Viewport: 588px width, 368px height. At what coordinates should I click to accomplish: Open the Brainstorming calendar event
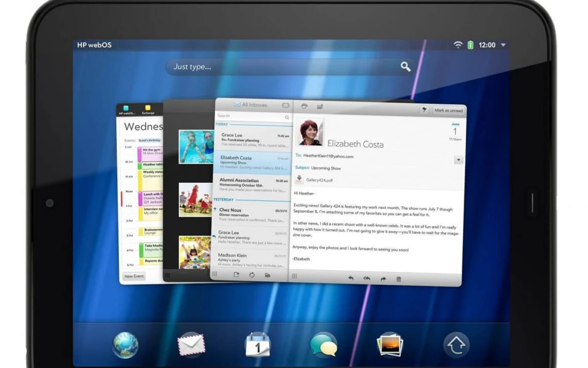[x=150, y=232]
